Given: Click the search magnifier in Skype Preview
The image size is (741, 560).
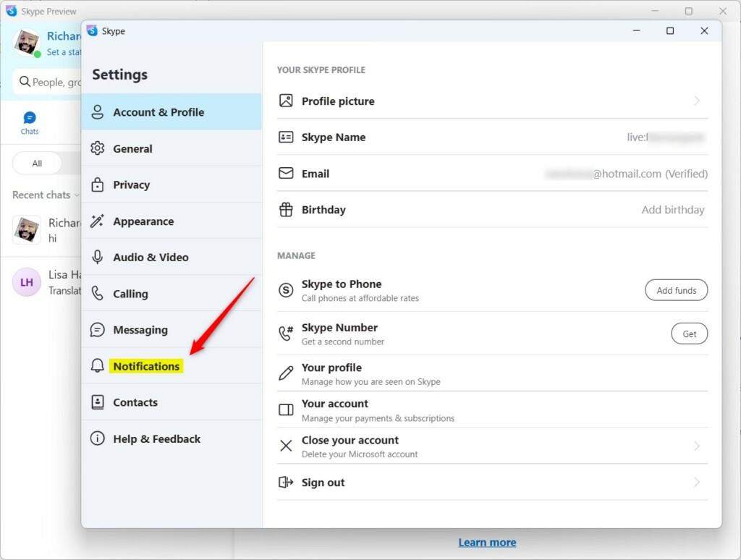Looking at the screenshot, I should (25, 82).
